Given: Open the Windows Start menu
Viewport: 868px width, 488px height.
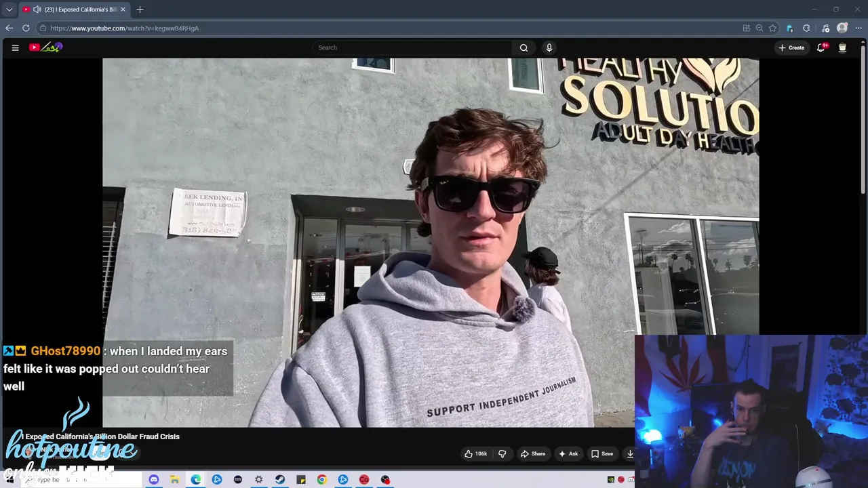Looking at the screenshot, I should [x=9, y=480].
